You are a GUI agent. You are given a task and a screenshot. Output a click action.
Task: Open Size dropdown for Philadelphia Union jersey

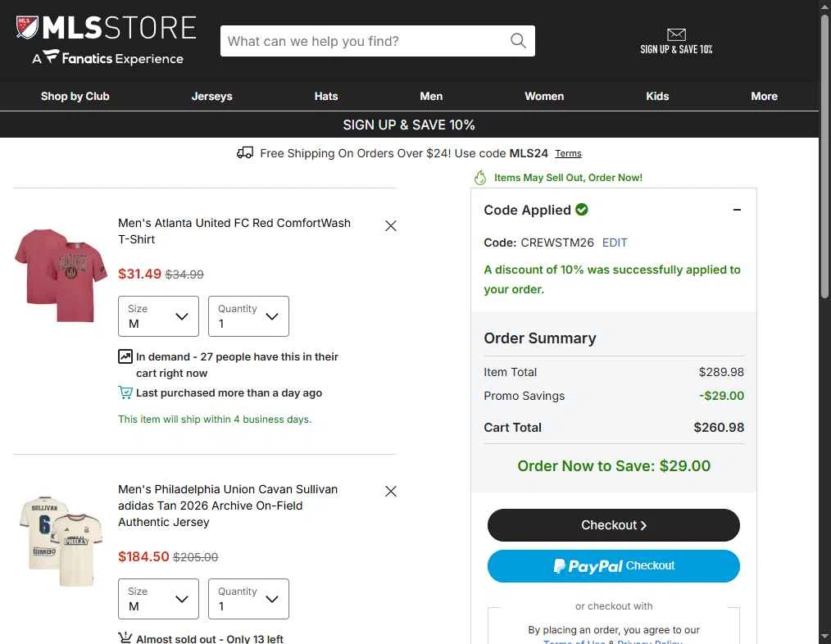click(158, 599)
